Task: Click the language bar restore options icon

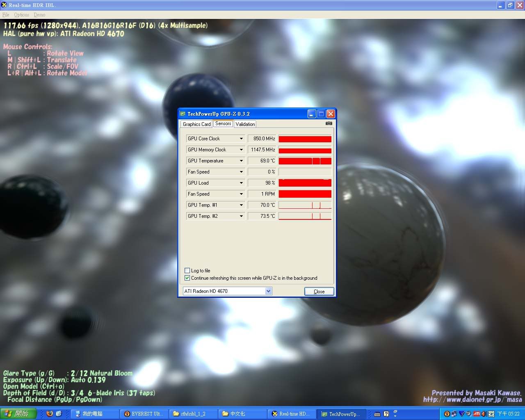Action: tap(395, 411)
